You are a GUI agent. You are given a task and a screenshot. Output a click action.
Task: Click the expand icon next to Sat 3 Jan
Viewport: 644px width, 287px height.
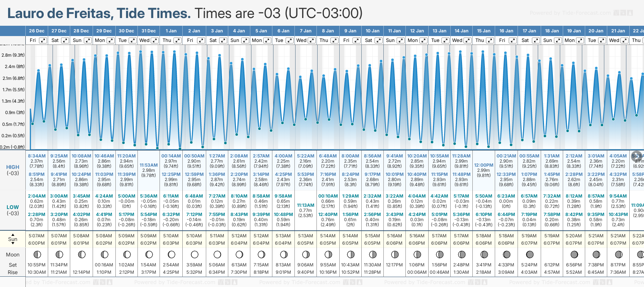[x=223, y=40]
